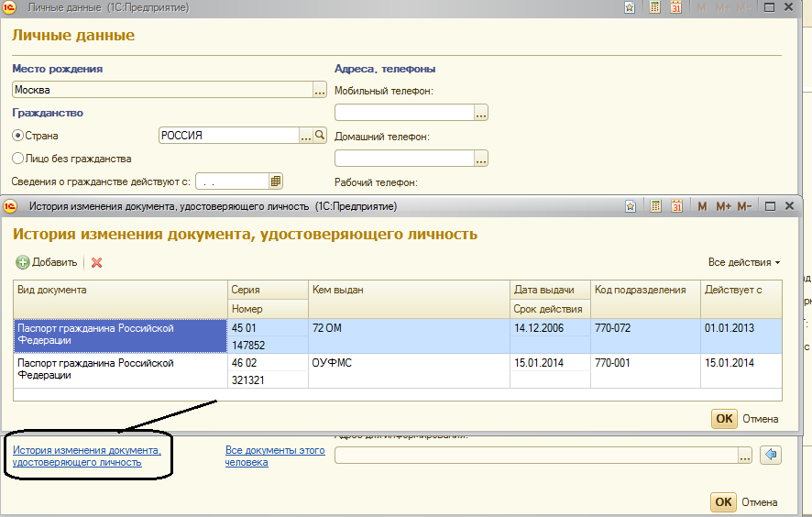Click Действует с column header
Screen dimensions: 812x517
click(x=741, y=300)
